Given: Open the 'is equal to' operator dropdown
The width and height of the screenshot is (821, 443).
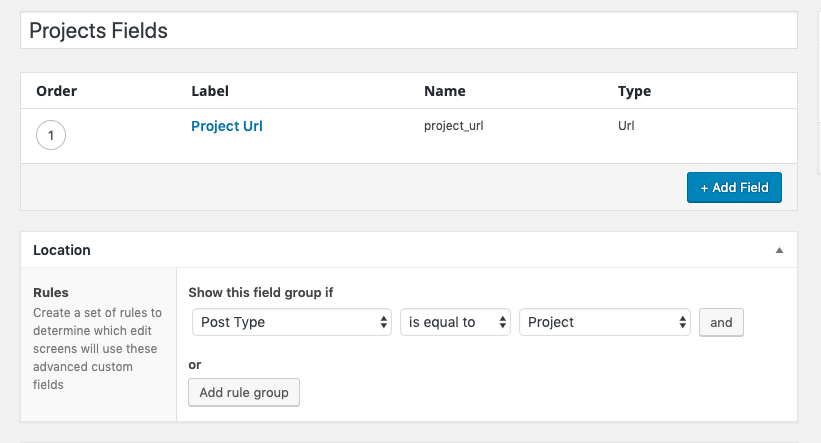Looking at the screenshot, I should [455, 322].
